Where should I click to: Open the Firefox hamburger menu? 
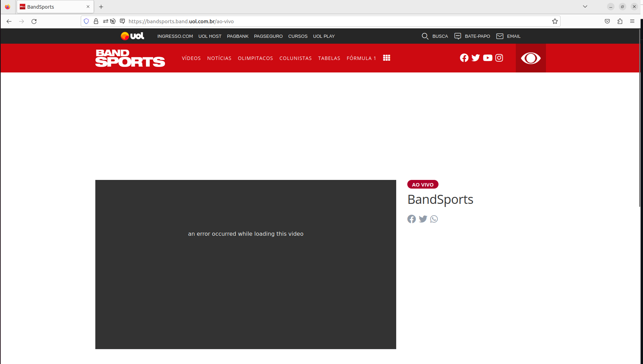pos(632,21)
